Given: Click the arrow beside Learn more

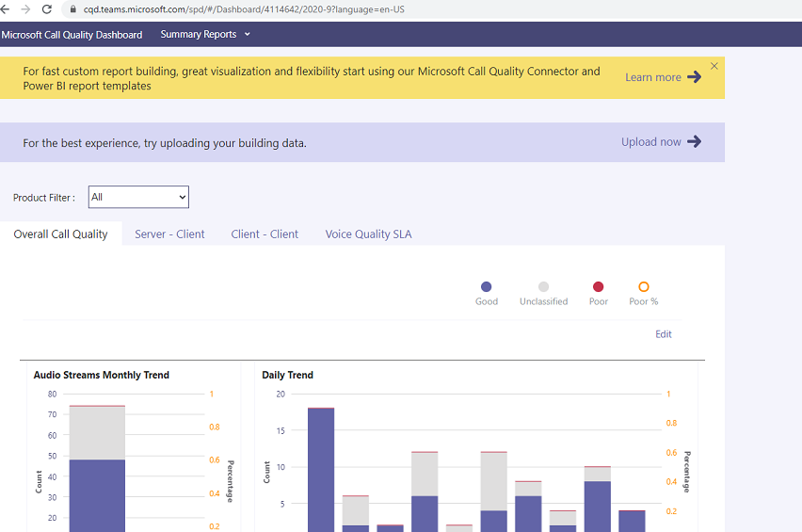Looking at the screenshot, I should click(x=694, y=77).
